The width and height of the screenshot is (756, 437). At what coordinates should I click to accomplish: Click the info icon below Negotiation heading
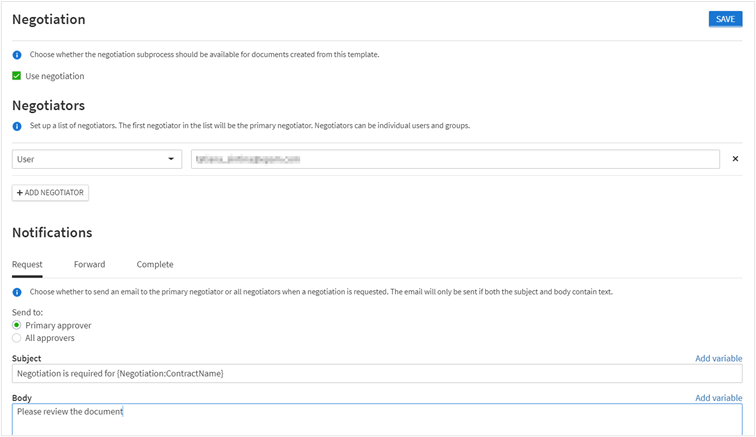(17, 55)
